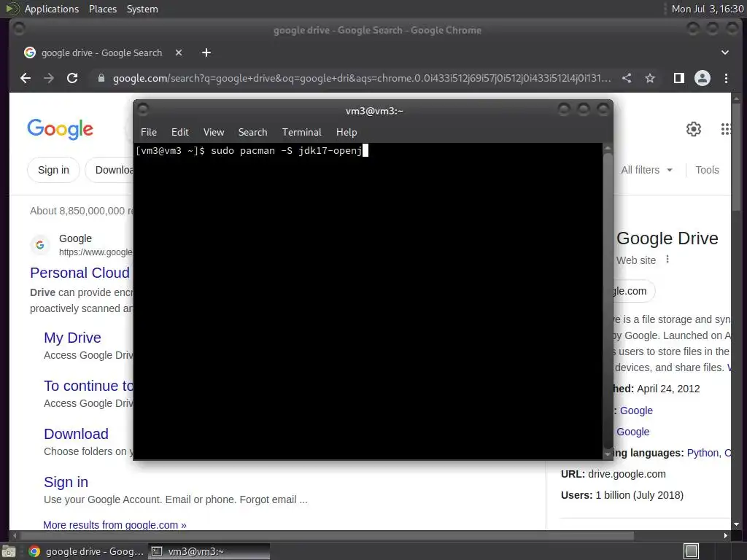This screenshot has height=560, width=747.
Task: Select vm3@vm3 terminal taskbar button
Action: 209,551
